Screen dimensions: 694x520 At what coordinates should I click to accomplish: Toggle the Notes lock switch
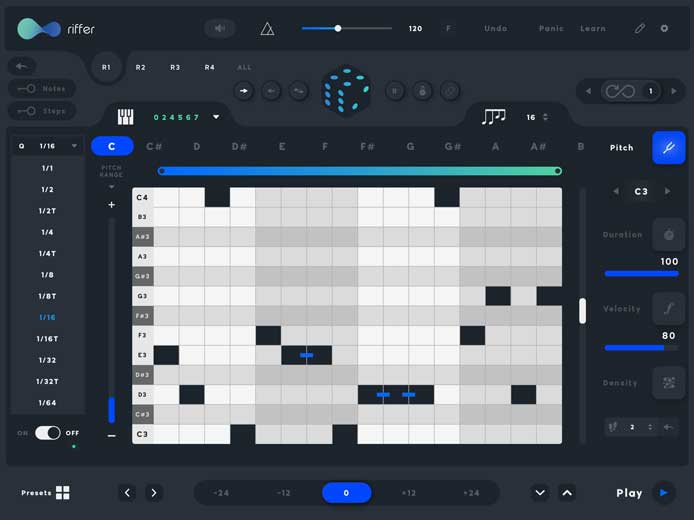click(x=27, y=89)
